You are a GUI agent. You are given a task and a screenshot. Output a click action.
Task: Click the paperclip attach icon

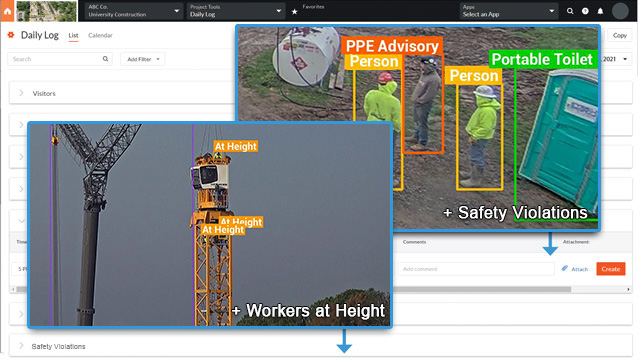click(564, 268)
